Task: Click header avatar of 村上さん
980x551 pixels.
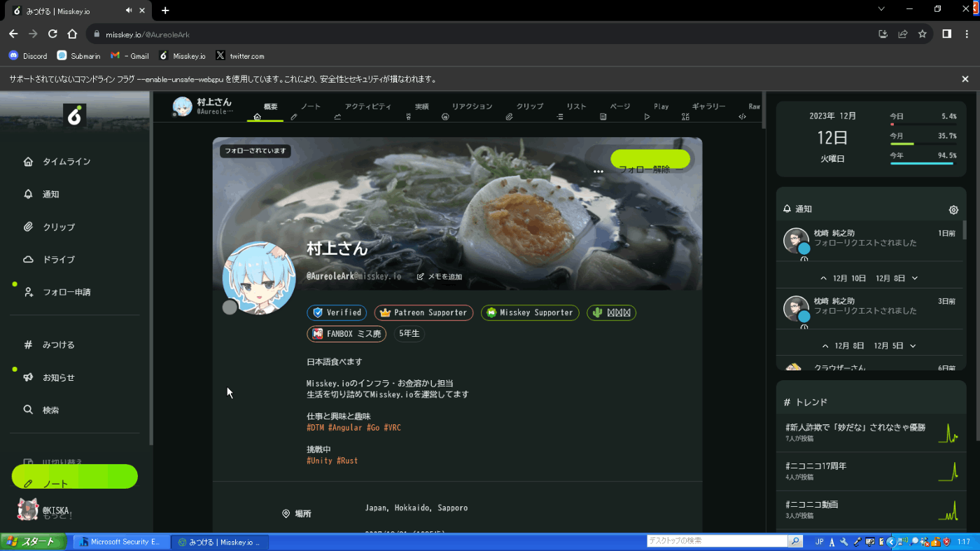Action: click(x=183, y=106)
